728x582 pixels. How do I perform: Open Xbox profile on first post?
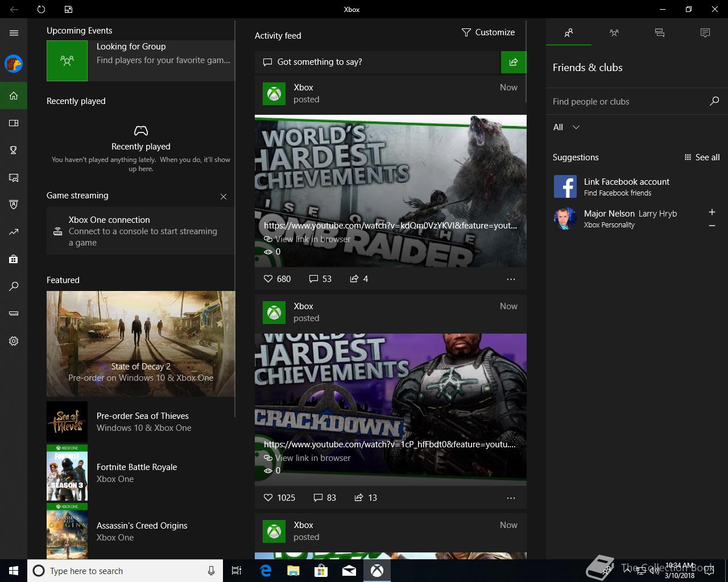(274, 94)
